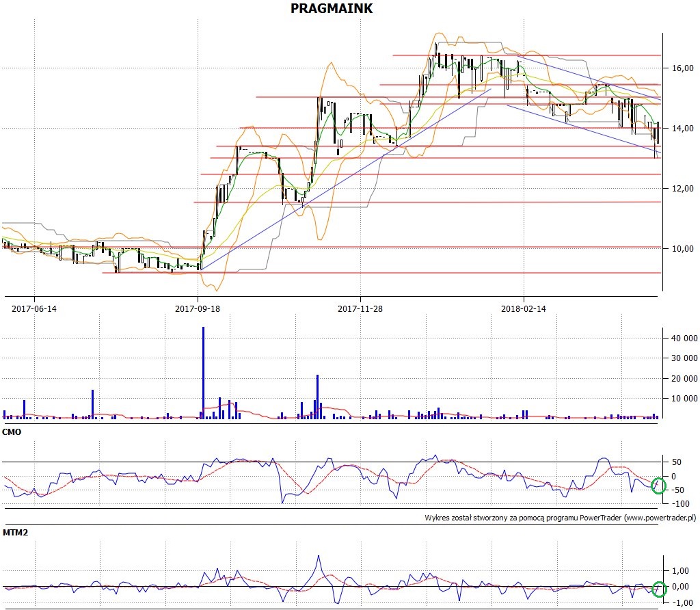Click the PRAGMAINK chart title
This screenshot has height=610, width=700.
click(332, 8)
